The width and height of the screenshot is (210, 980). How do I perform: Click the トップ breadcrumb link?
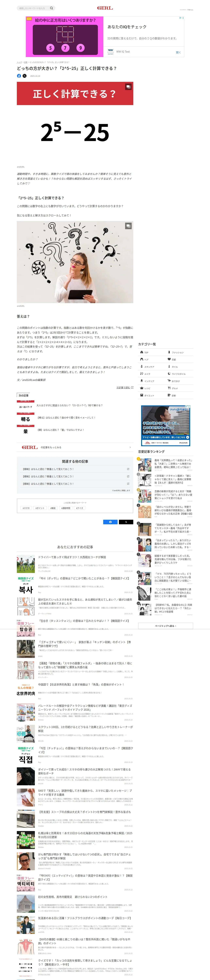click(x=19, y=62)
